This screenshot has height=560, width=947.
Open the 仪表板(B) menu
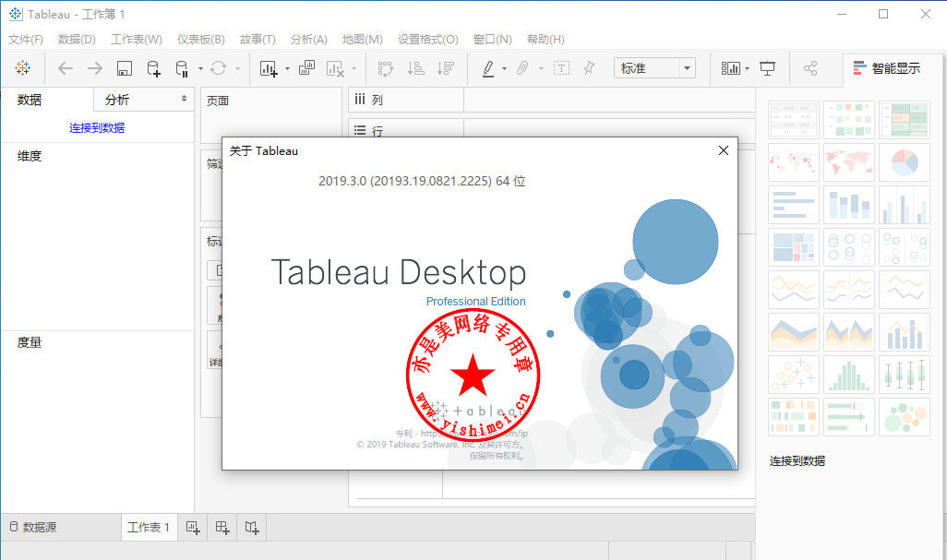(x=201, y=40)
